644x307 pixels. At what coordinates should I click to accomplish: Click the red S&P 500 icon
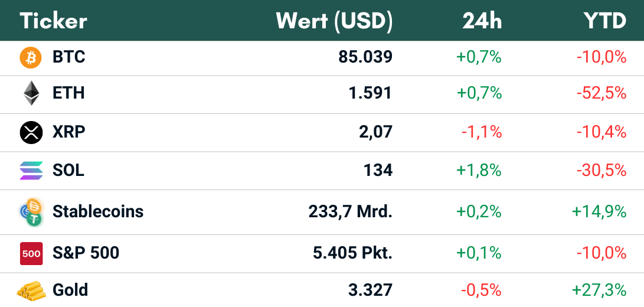pyautogui.click(x=31, y=253)
